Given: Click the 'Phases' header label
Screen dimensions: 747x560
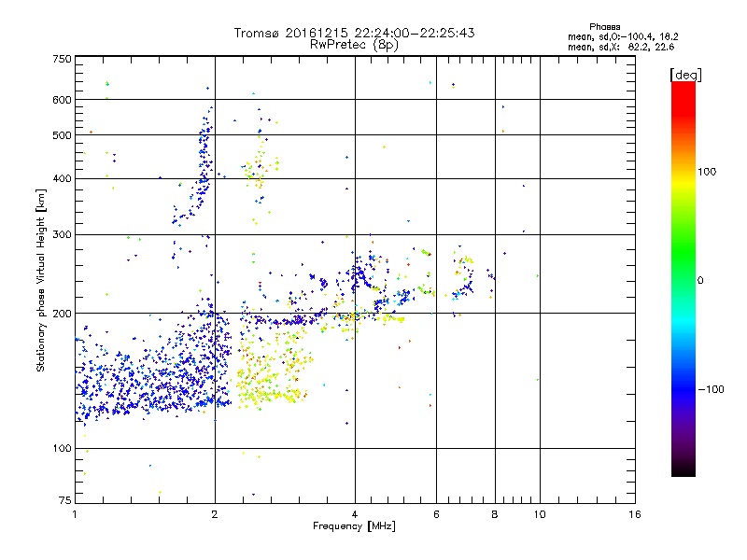Looking at the screenshot, I should click(604, 27).
